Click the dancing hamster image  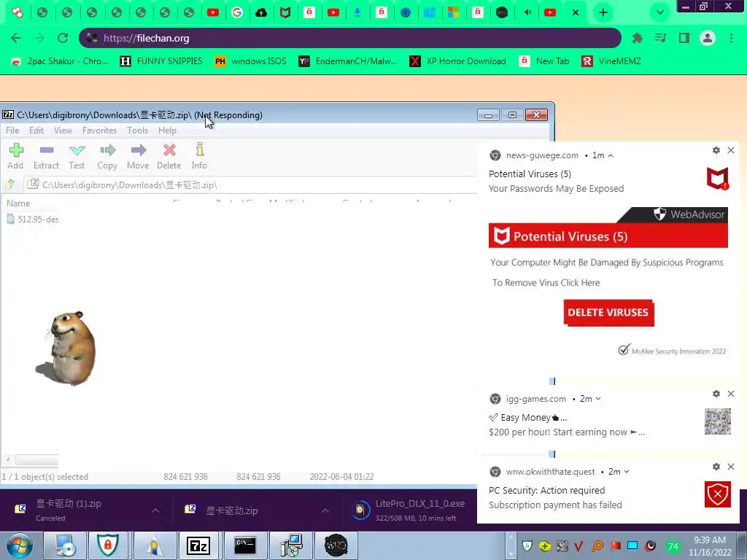66,349
